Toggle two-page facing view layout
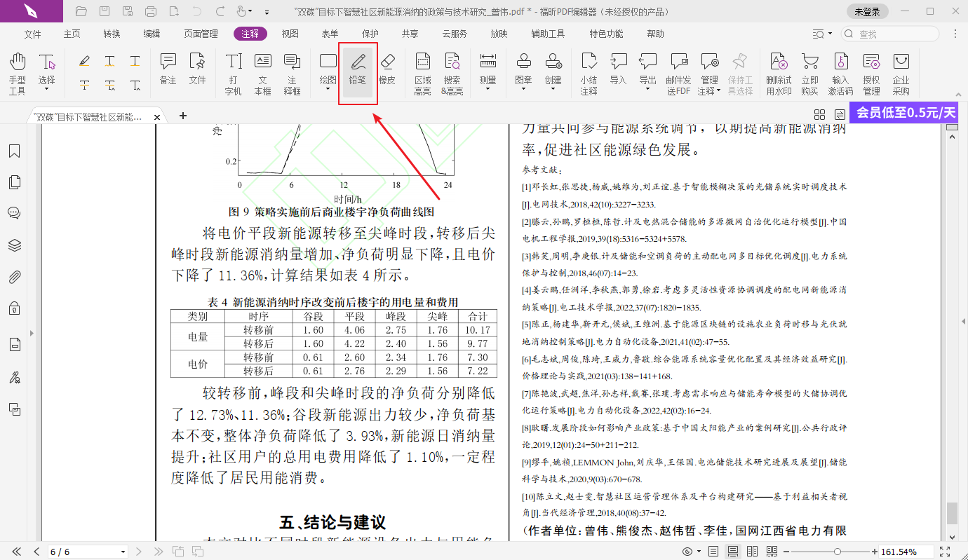 [x=752, y=552]
